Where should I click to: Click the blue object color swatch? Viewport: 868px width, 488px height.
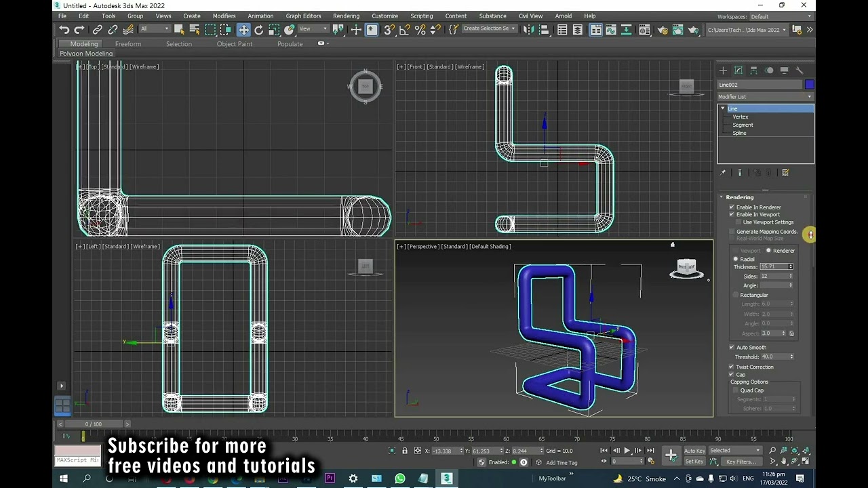pos(809,85)
